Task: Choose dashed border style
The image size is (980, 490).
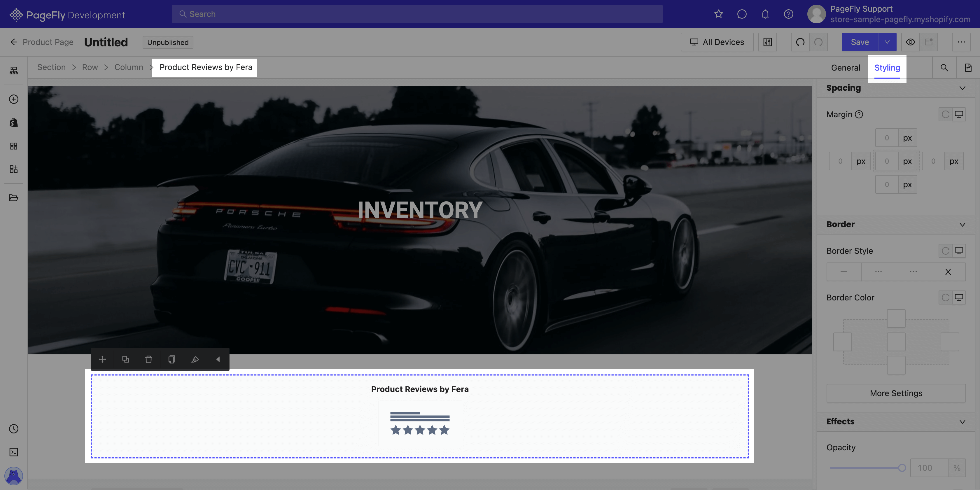Action: (x=914, y=272)
